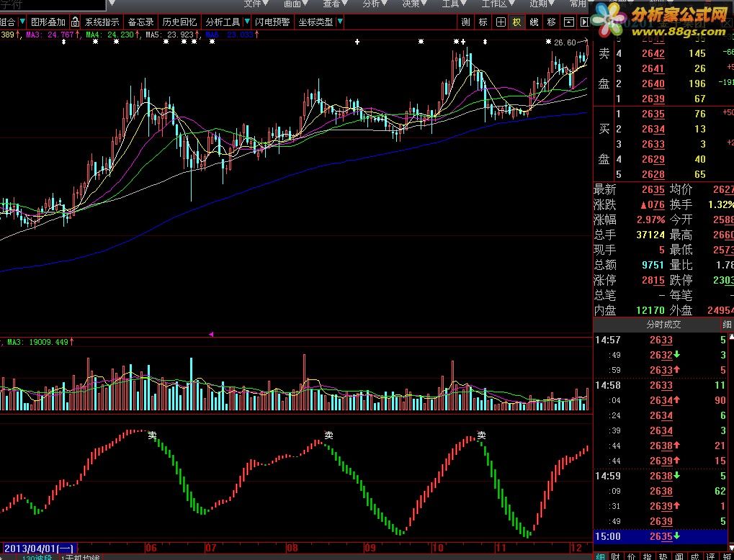
Task: Switch to the 评 tab at bottom right
Action: coord(711,556)
